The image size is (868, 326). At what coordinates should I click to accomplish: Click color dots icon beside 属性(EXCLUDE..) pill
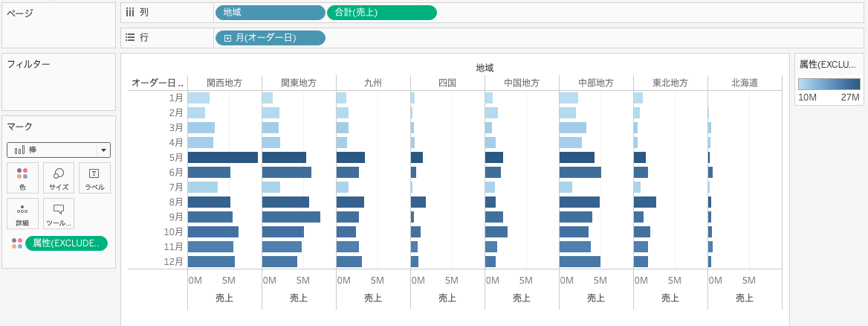(16, 243)
